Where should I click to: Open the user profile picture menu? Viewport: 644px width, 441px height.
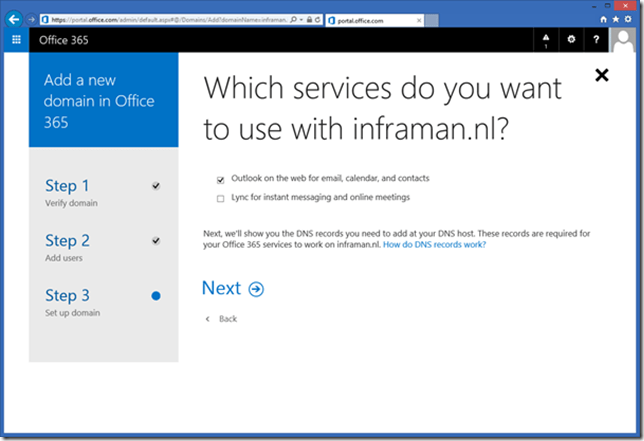(622, 40)
